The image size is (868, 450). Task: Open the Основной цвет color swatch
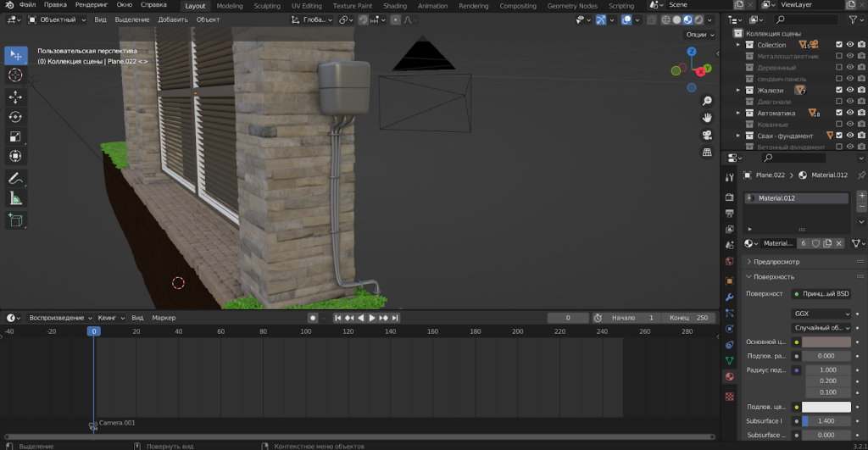click(x=826, y=342)
